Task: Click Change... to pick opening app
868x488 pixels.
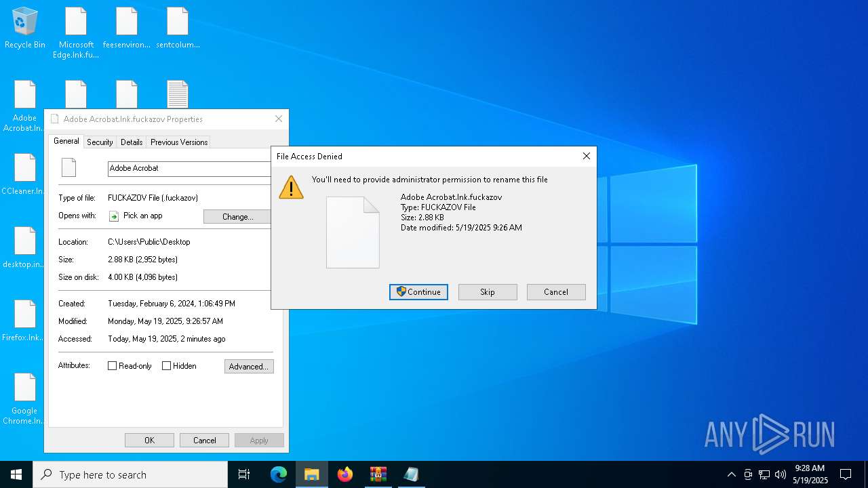Action: [237, 217]
